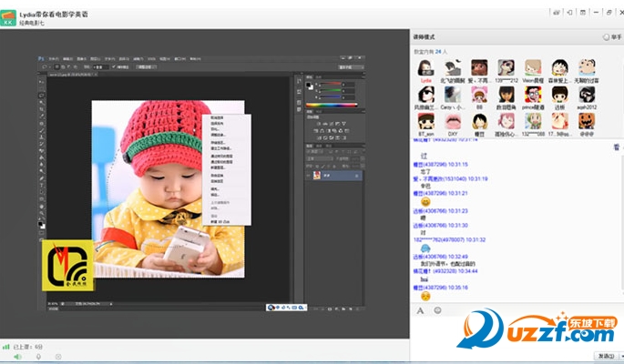Mute the classroom speaker volume icon

point(18,357)
